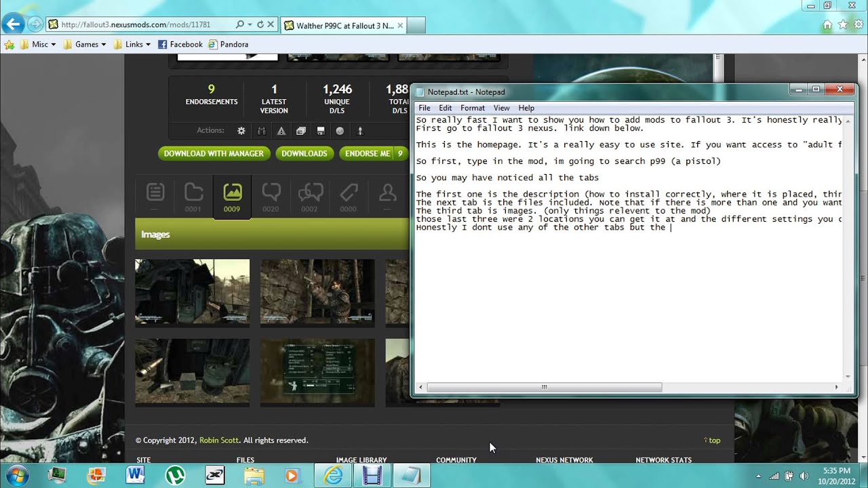Close the Walther P99C browser tab
The height and width of the screenshot is (488, 868).
400,26
